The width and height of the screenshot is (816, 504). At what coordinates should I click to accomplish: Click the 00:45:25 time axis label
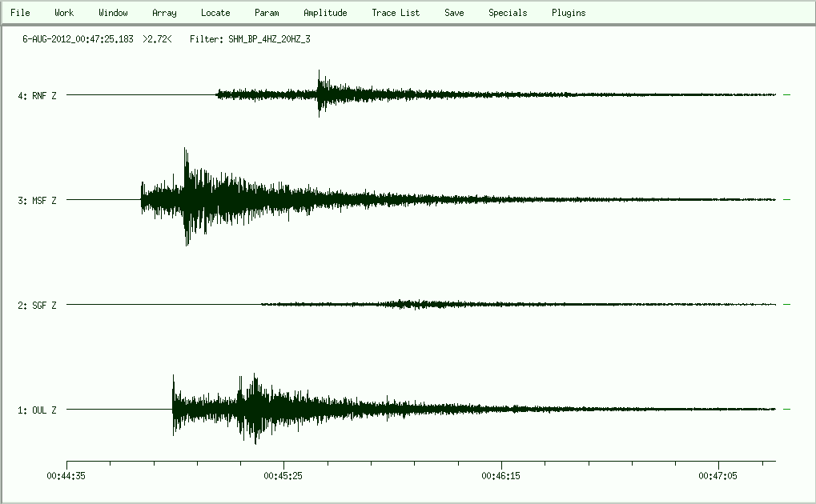pyautogui.click(x=283, y=475)
